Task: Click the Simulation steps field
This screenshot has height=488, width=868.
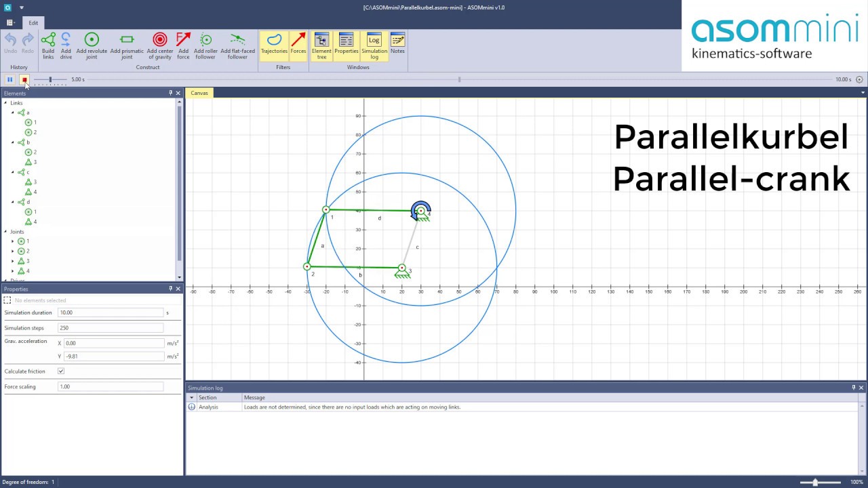Action: (111, 327)
